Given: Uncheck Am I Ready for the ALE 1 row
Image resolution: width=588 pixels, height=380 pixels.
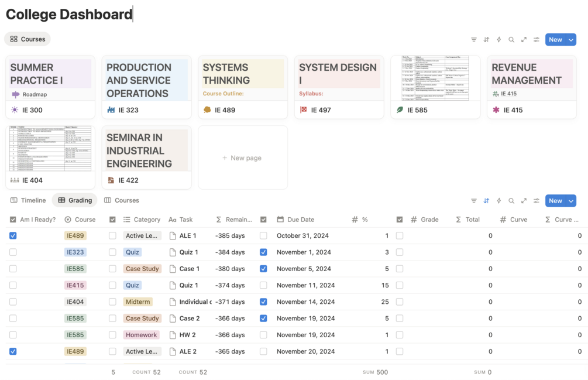Looking at the screenshot, I should (x=13, y=236).
